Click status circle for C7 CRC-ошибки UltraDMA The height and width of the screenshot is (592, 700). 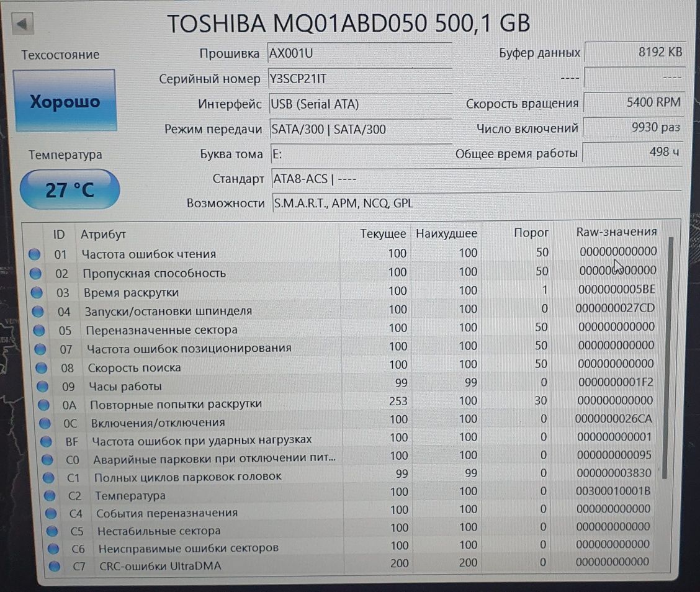click(55, 566)
